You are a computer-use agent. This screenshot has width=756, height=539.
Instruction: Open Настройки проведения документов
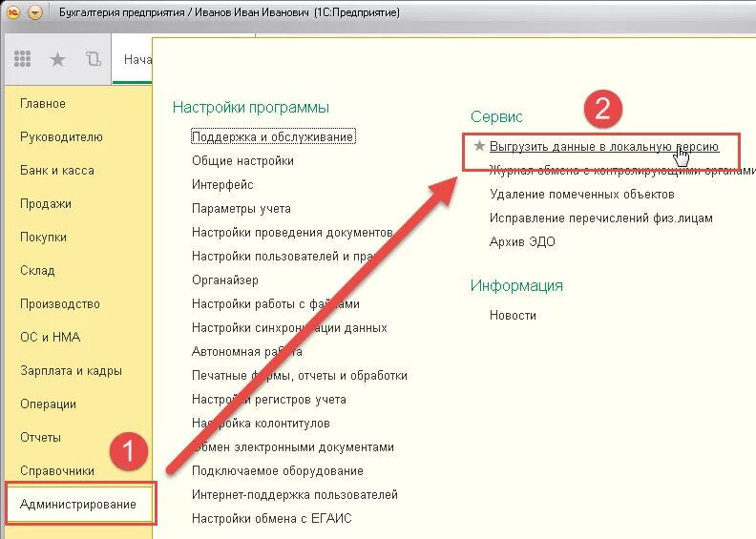292,232
